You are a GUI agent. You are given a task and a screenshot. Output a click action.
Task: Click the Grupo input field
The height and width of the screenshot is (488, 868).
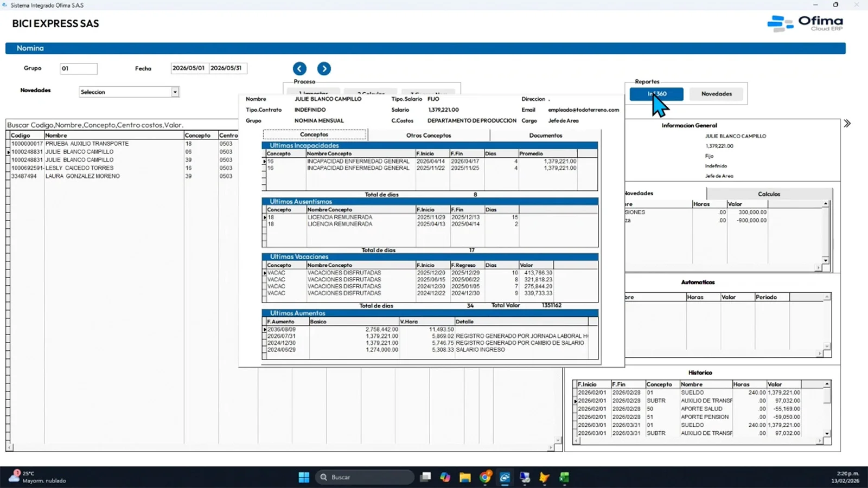(x=79, y=69)
